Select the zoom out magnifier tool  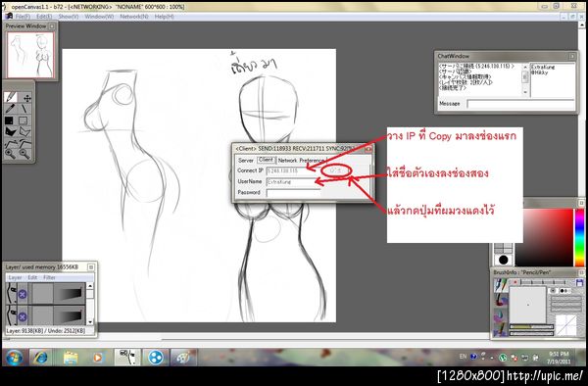point(24,154)
